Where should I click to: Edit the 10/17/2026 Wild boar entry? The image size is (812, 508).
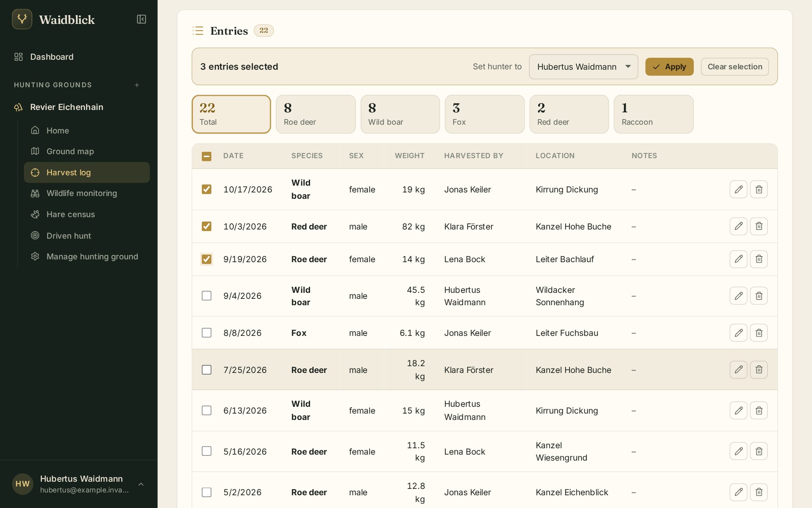click(x=738, y=189)
